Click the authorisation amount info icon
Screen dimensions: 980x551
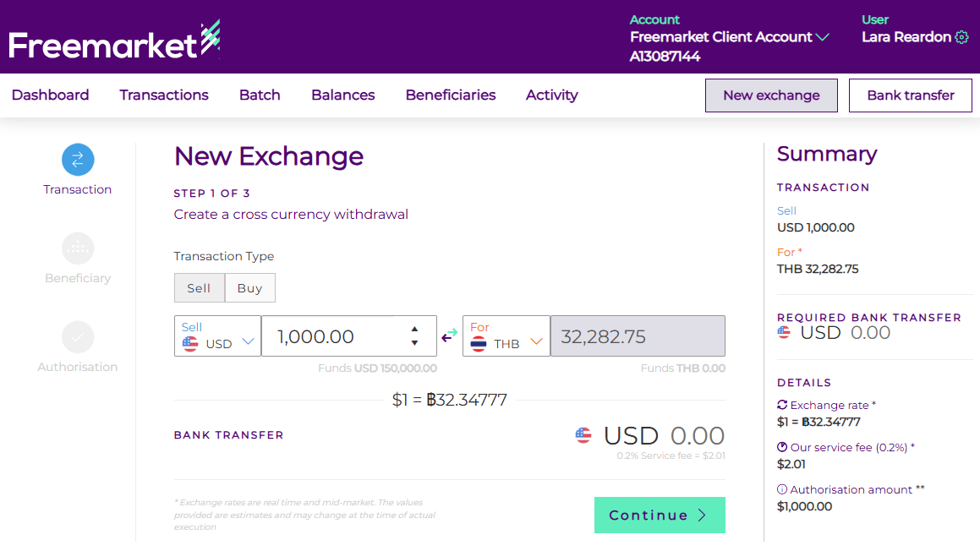click(x=782, y=489)
